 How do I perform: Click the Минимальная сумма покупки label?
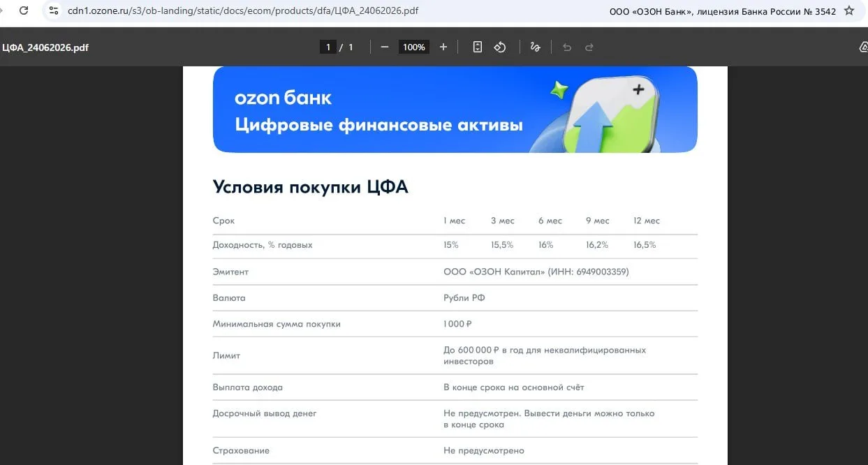point(277,324)
